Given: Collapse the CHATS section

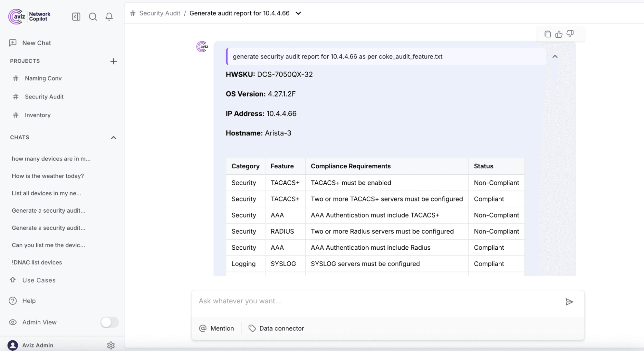Looking at the screenshot, I should pyautogui.click(x=113, y=137).
